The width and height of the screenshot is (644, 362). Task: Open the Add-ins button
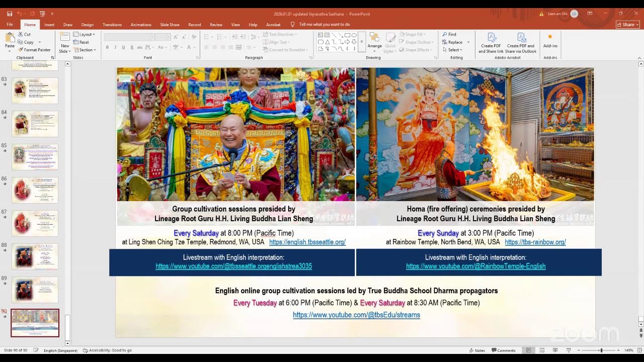550,41
